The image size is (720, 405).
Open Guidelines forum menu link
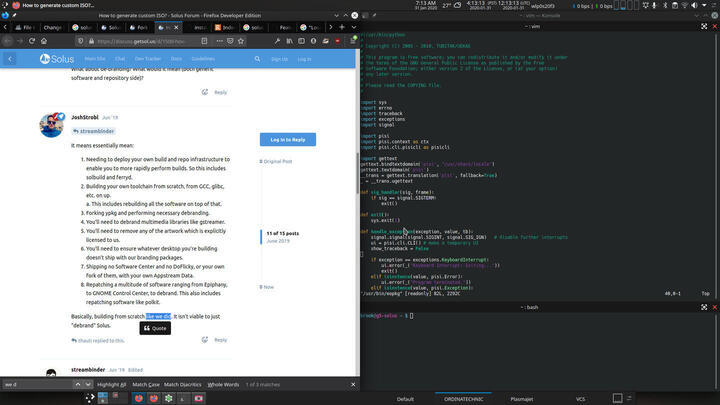(x=203, y=59)
